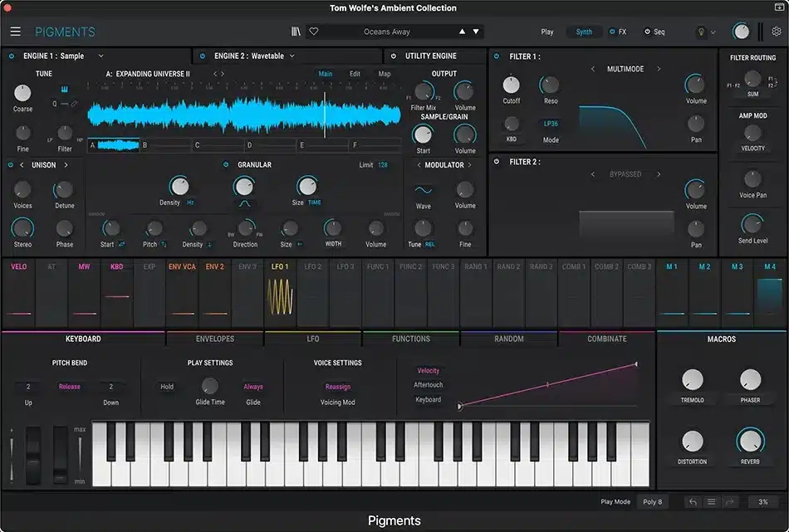
Task: Click the Filter 1 Reso knob
Action: click(550, 85)
